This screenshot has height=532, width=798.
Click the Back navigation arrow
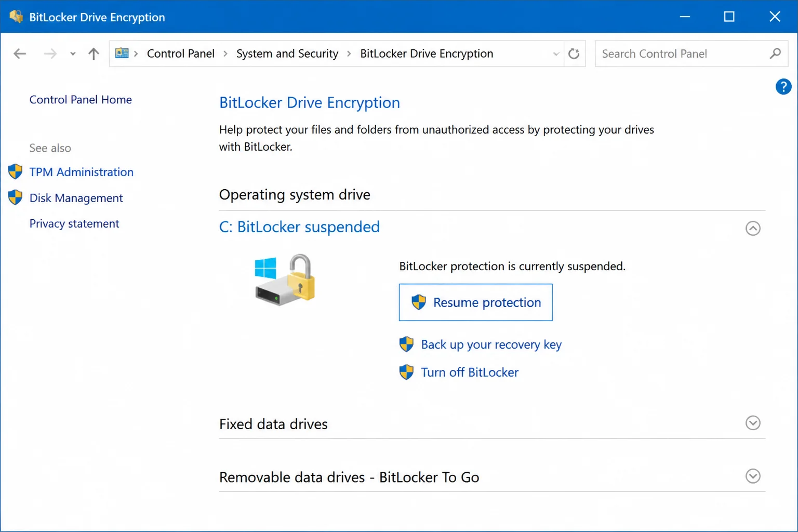pos(20,54)
